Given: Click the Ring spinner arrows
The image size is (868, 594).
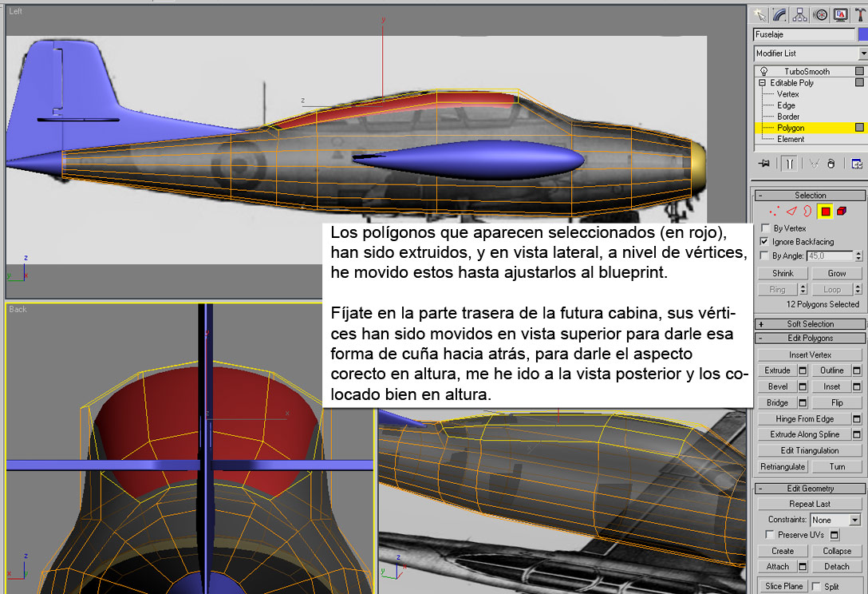Looking at the screenshot, I should click(x=803, y=289).
